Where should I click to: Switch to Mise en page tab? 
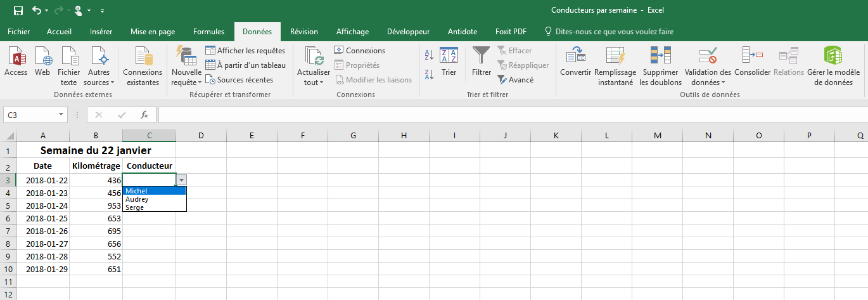coord(153,32)
